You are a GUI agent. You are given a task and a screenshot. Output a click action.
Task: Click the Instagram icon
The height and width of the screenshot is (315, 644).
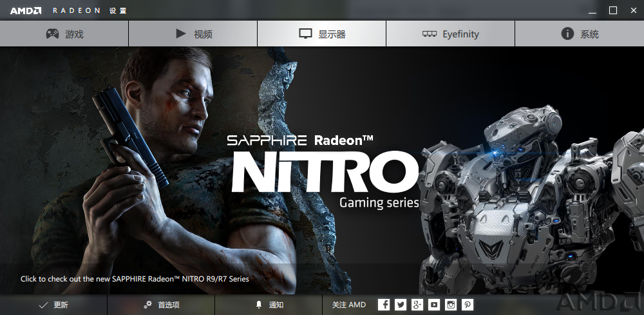[451, 304]
